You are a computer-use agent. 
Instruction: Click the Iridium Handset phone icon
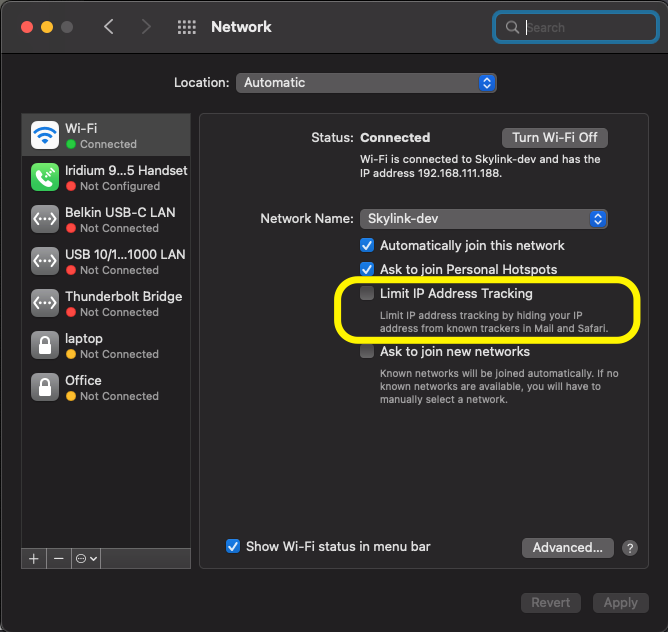click(45, 177)
